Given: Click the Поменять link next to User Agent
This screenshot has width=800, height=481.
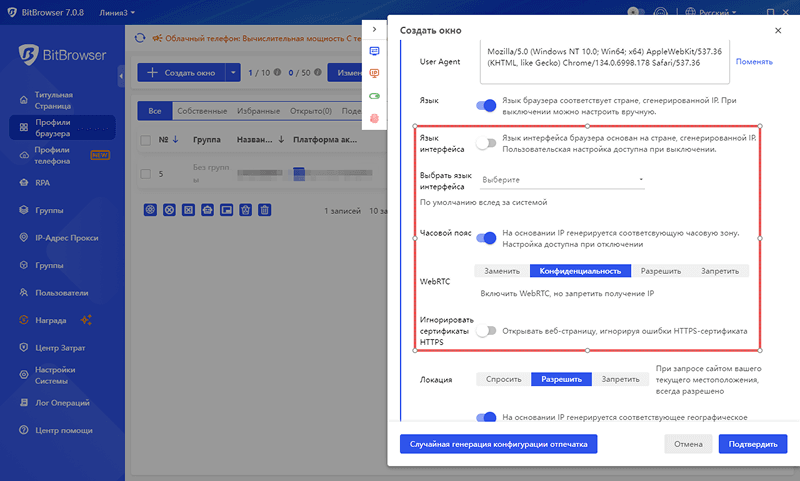Looking at the screenshot, I should [x=754, y=62].
